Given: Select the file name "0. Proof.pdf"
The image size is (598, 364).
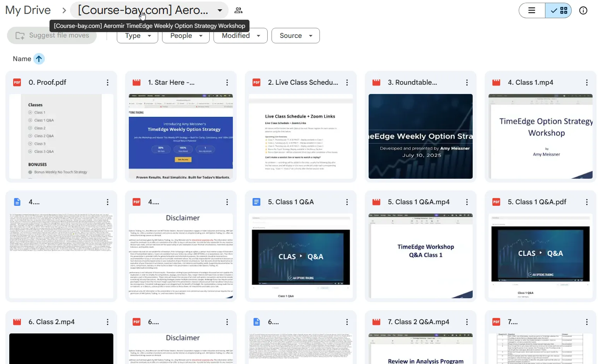Looking at the screenshot, I should point(47,82).
